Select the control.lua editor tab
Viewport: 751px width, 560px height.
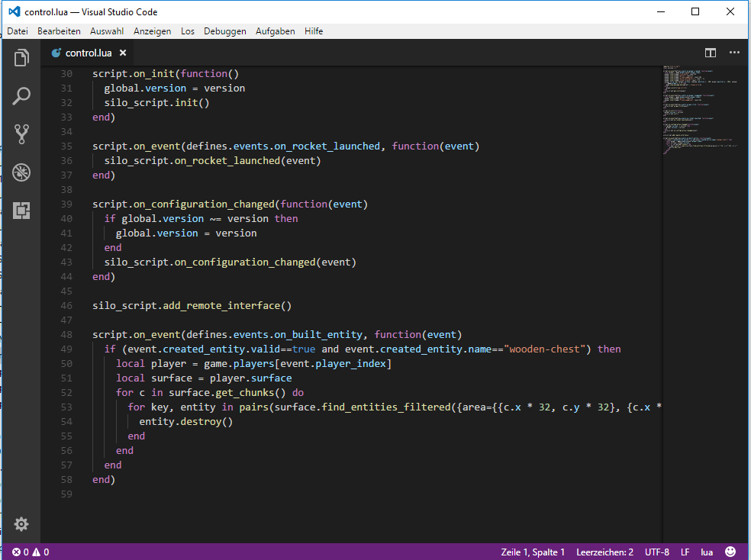click(x=88, y=53)
